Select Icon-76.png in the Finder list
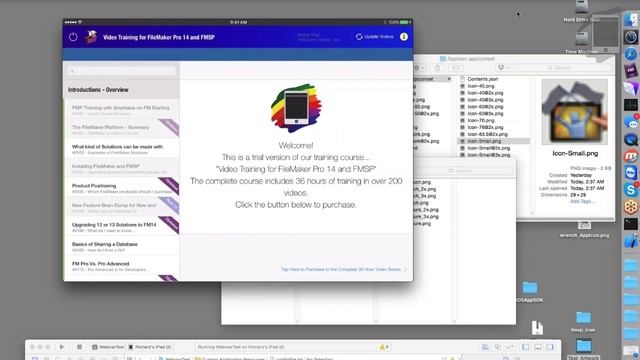Viewport: 640px width, 360px height. coord(481,120)
